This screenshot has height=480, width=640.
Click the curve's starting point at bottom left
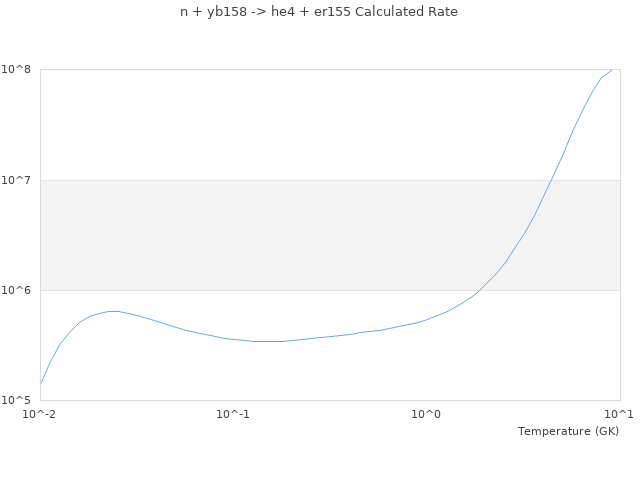[x=41, y=383]
